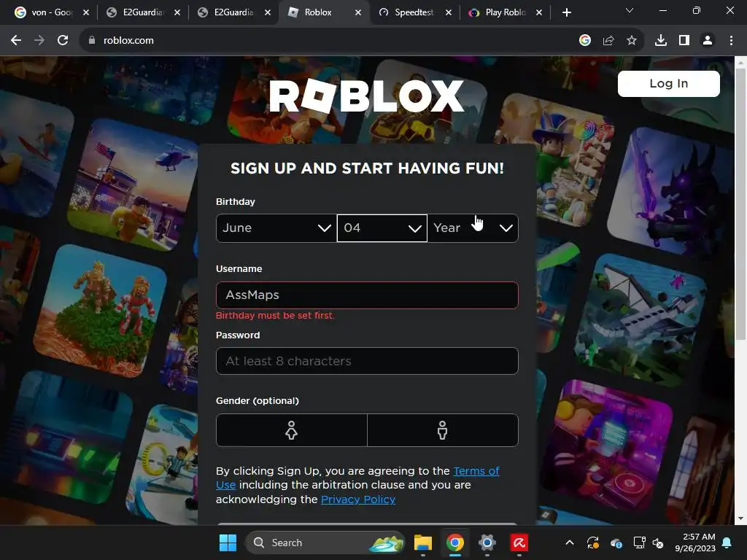Click the Password input field
This screenshot has height=560, width=747.
point(367,361)
